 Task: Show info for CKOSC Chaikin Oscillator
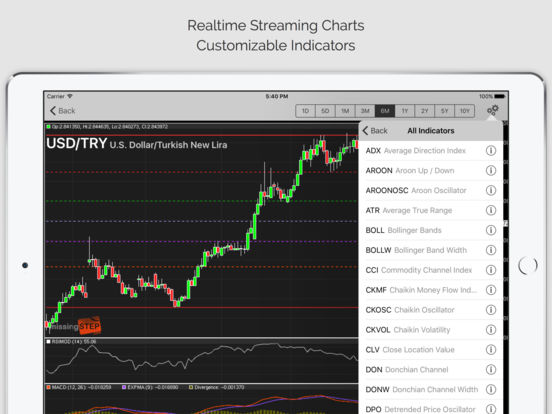[x=491, y=310]
